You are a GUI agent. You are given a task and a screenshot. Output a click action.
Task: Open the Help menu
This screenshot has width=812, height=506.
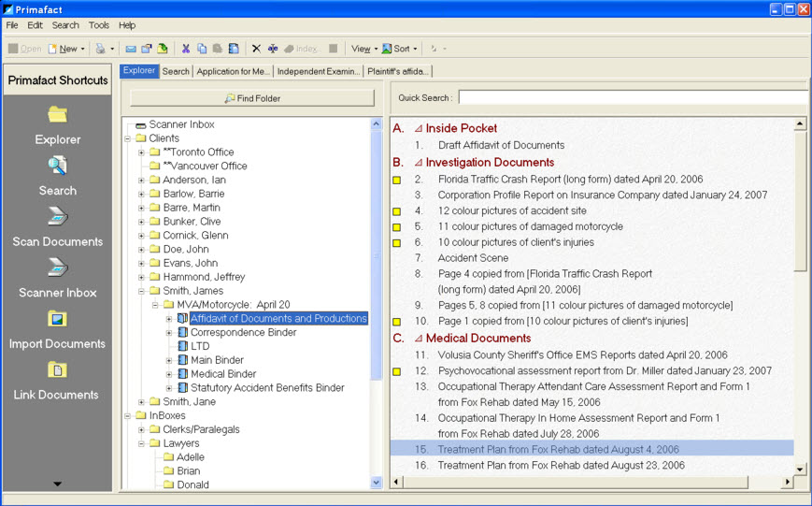(x=127, y=25)
